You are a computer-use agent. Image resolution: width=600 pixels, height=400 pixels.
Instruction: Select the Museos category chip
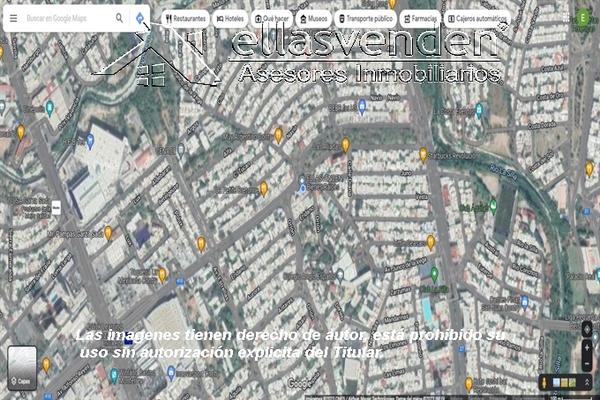[313, 18]
